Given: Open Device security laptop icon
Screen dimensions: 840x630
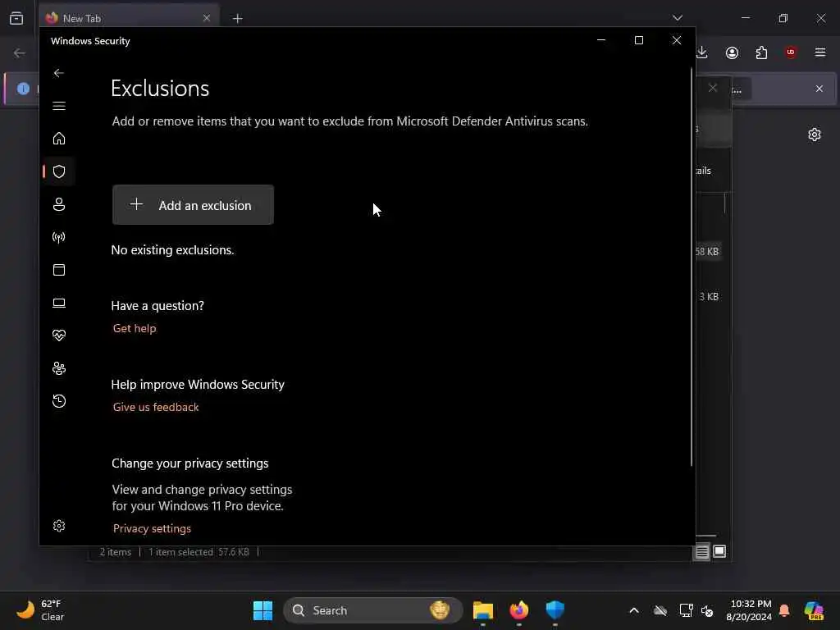Looking at the screenshot, I should [x=59, y=304].
